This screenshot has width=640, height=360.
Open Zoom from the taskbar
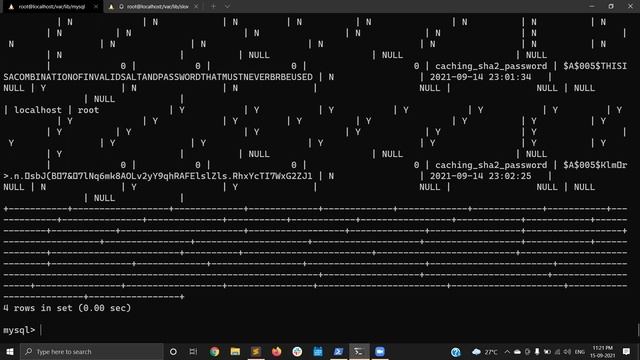(380, 351)
